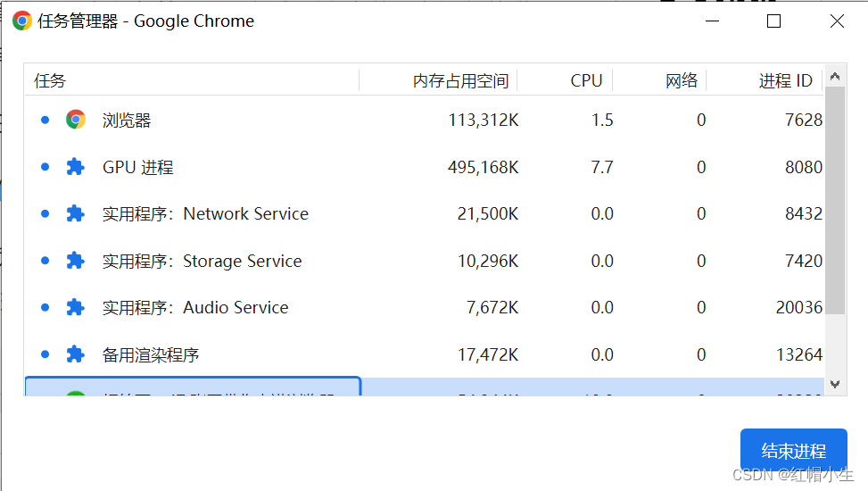This screenshot has width=868, height=491.
Task: Click process ID 8080
Action: 804,167
